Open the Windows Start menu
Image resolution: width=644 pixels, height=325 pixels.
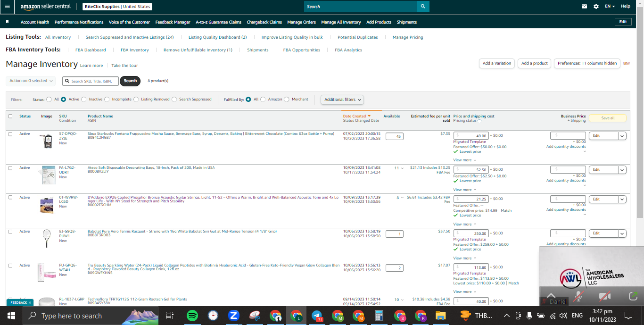coord(11,316)
